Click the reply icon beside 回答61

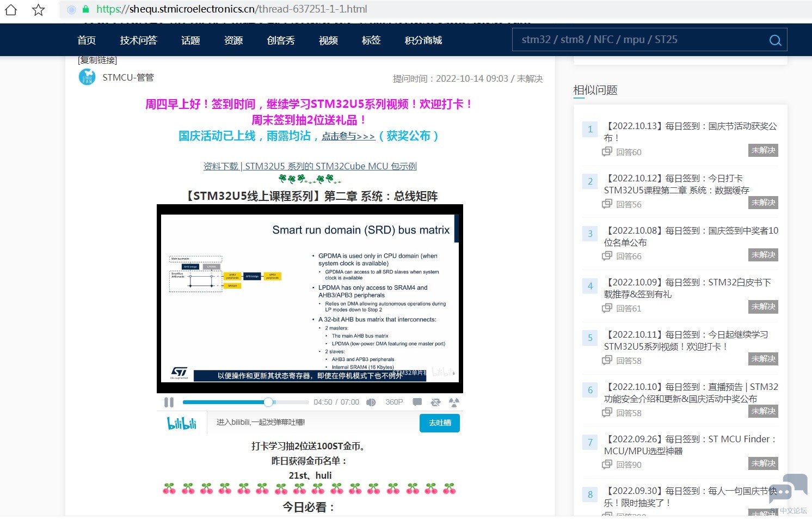(607, 308)
